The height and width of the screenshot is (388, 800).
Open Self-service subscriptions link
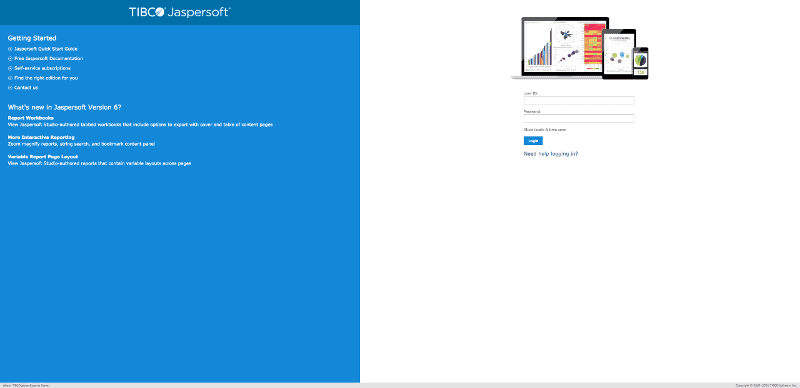42,68
